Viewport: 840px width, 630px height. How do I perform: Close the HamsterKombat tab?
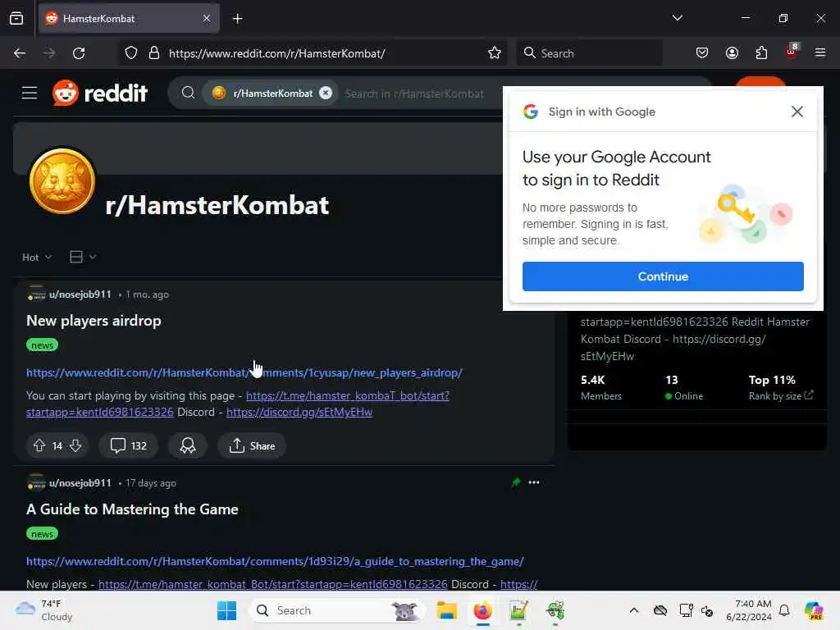pos(207,19)
